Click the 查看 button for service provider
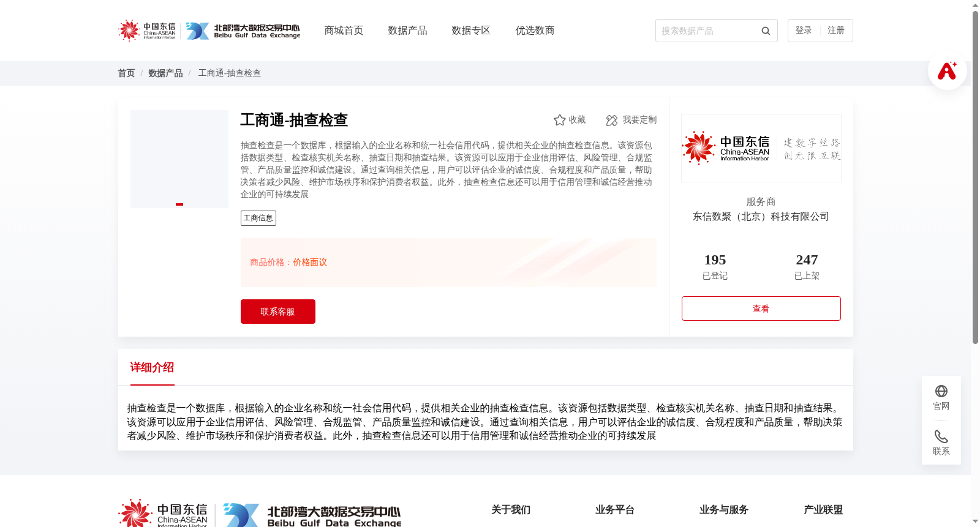 coord(761,308)
